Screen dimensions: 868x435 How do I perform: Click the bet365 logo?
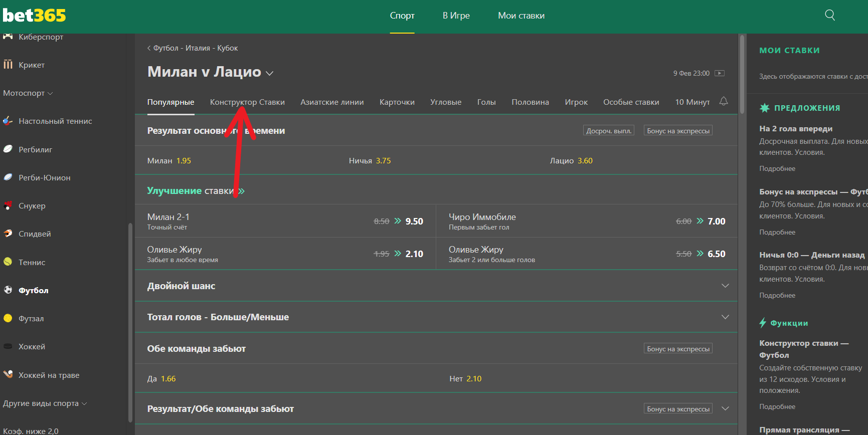click(34, 16)
